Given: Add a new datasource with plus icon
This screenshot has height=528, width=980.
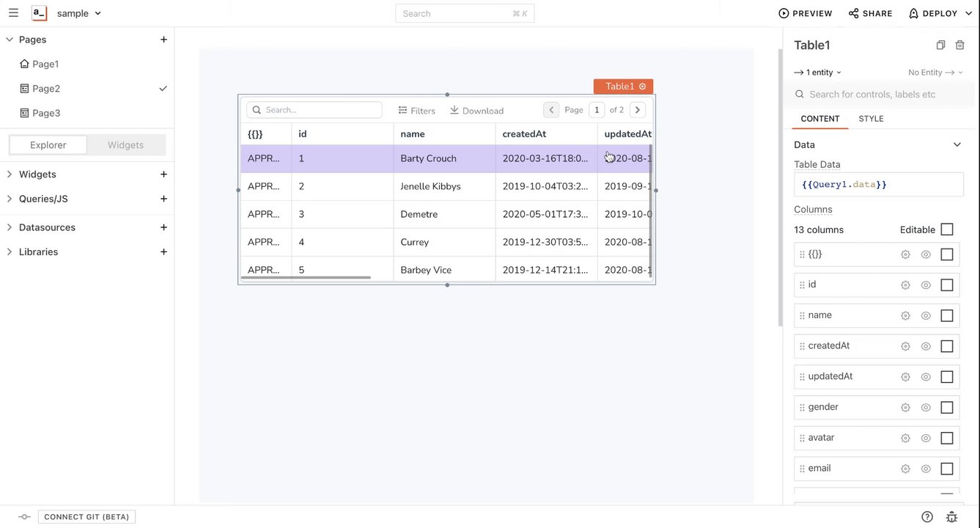Looking at the screenshot, I should point(163,227).
